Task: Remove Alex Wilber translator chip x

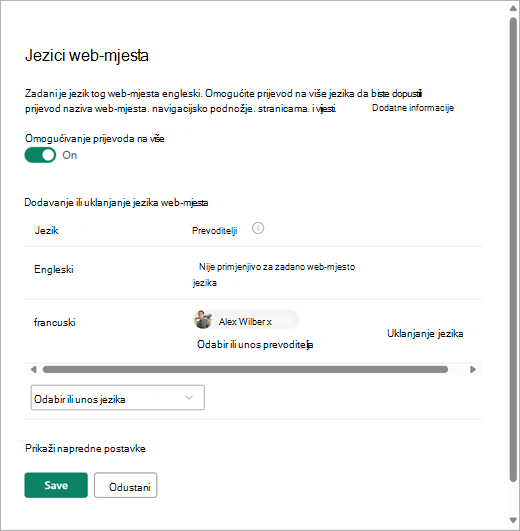Action: click(x=269, y=321)
